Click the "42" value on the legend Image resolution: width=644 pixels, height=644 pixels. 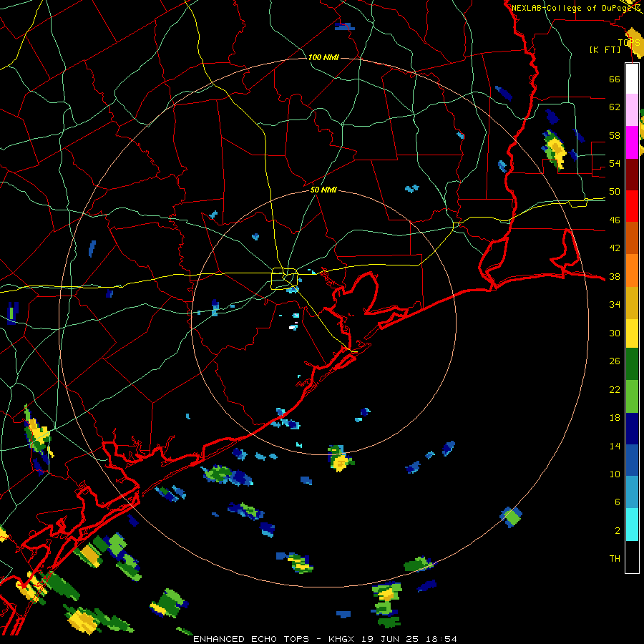tap(615, 248)
